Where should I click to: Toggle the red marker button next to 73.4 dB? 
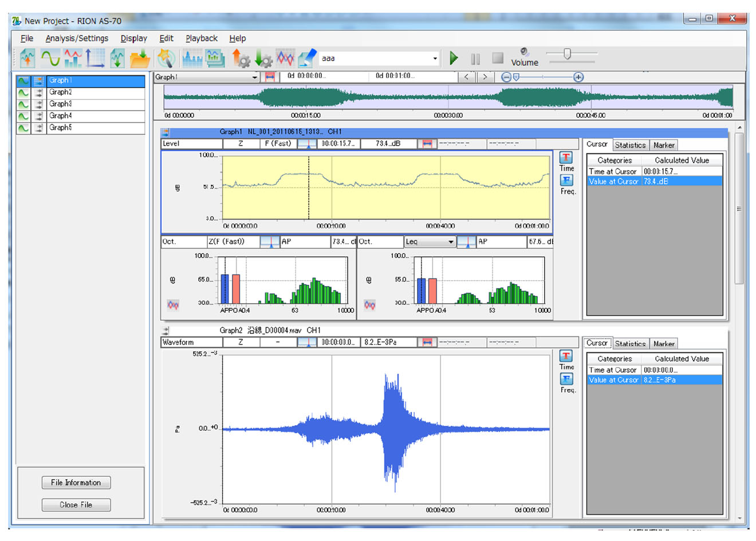click(x=427, y=144)
